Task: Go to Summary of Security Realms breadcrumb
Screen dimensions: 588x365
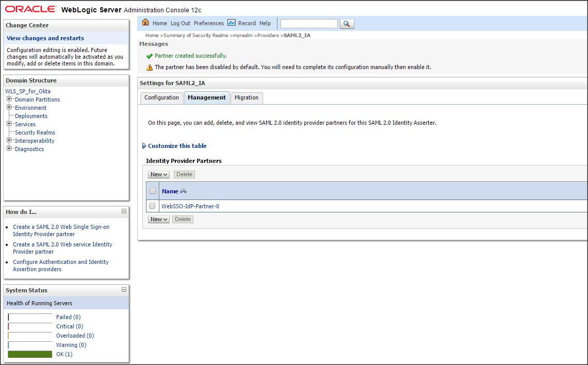Action: [x=196, y=35]
